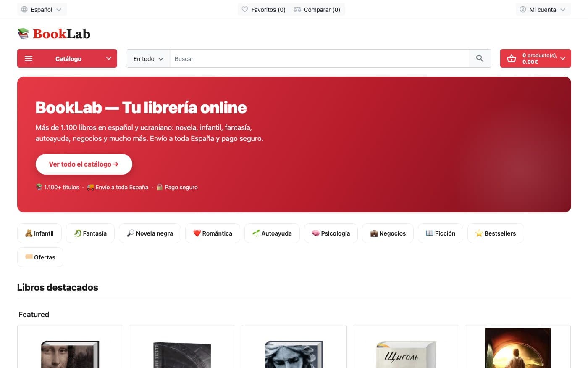Click the price tag Ofertas icon
Image resolution: width=588 pixels, height=368 pixels.
29,257
